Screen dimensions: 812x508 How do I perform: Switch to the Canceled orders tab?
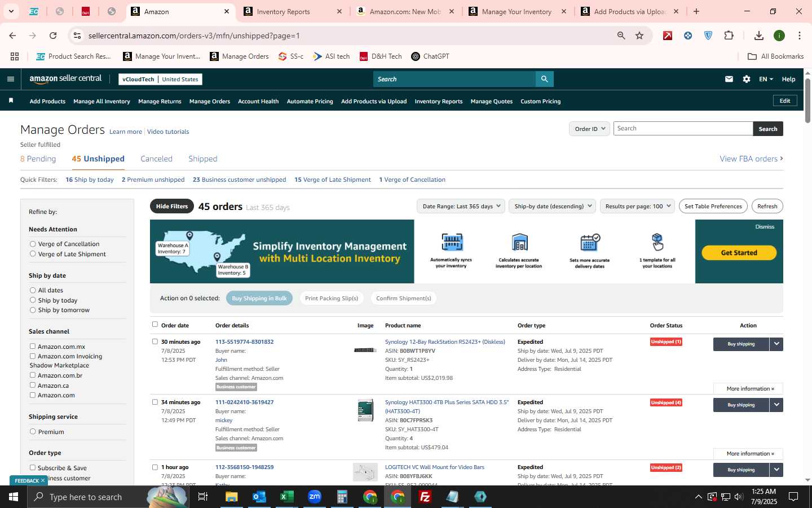coord(156,159)
